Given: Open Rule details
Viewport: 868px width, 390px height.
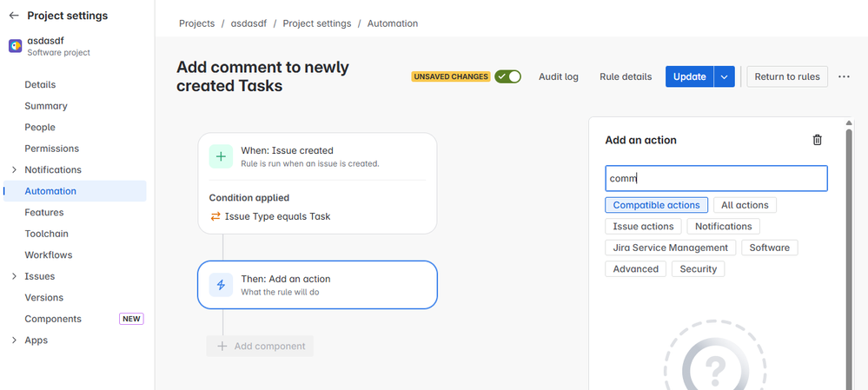Looking at the screenshot, I should pos(626,77).
